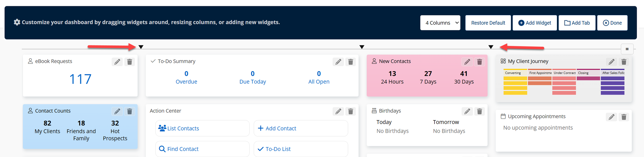Click the Add Tab button
Image resolution: width=644 pixels, height=157 pixels.
(x=577, y=23)
